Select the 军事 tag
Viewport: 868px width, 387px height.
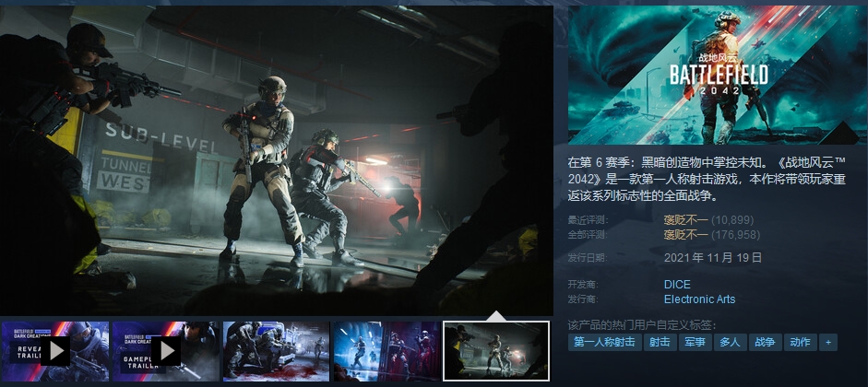pos(695,342)
